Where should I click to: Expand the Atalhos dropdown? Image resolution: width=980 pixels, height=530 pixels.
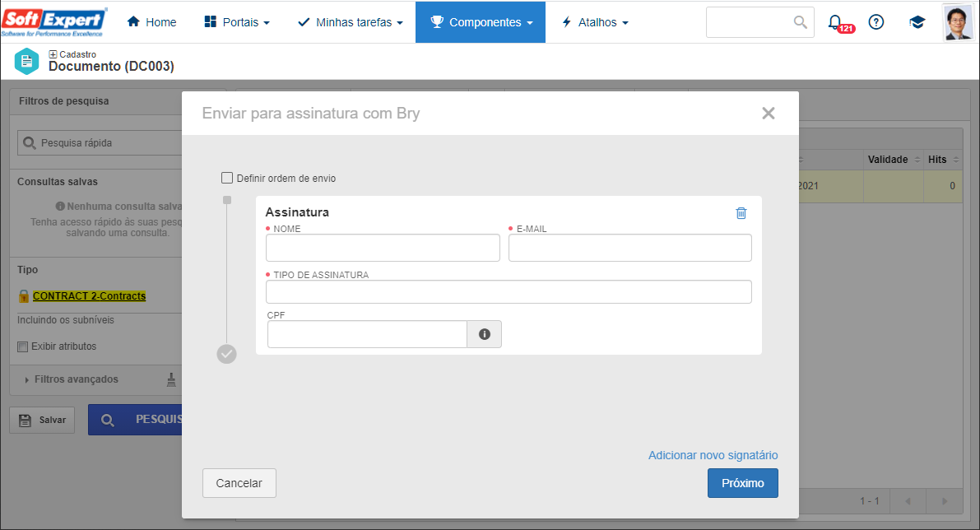tap(595, 22)
